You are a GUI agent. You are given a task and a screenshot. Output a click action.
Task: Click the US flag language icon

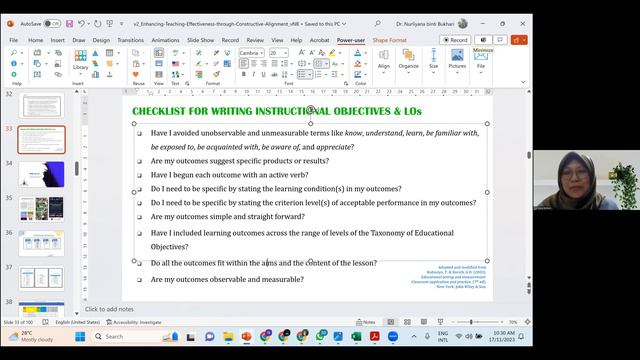point(176,64)
